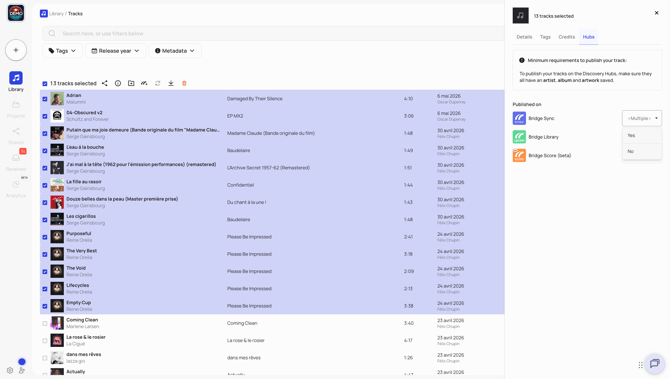Uncheck the Purposeful track checkbox
This screenshot has width=670, height=379.
44,237
